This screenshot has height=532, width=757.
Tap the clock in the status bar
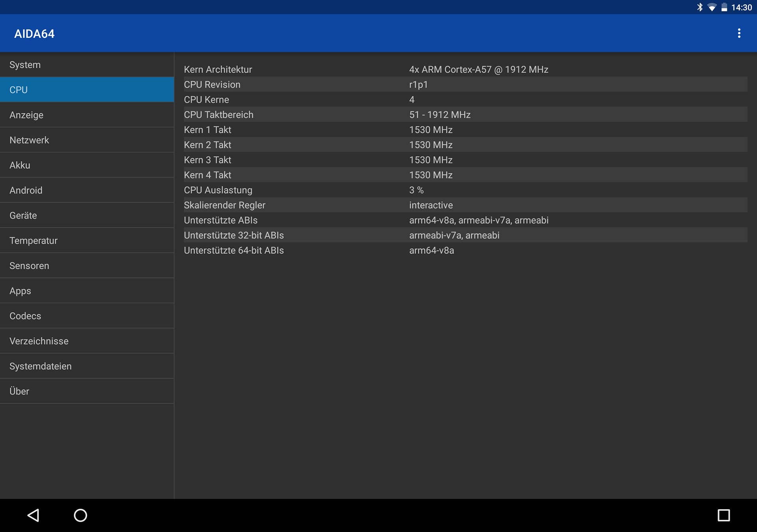click(x=742, y=7)
